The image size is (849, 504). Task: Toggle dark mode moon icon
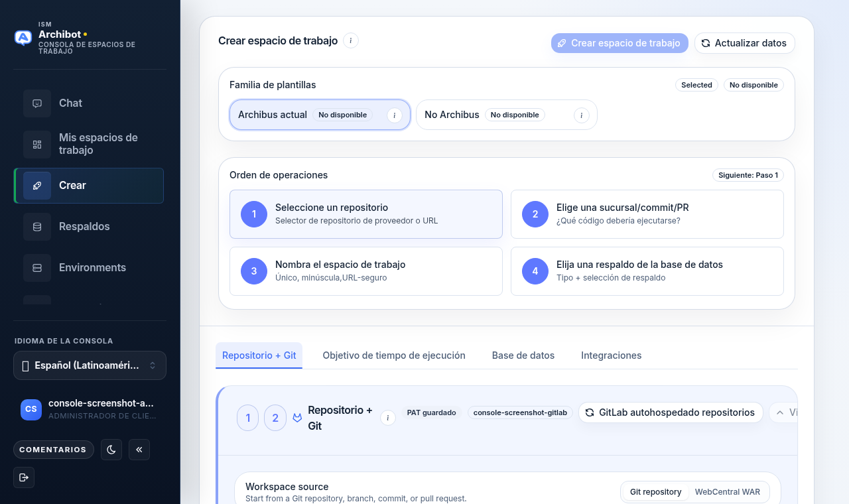click(x=111, y=450)
